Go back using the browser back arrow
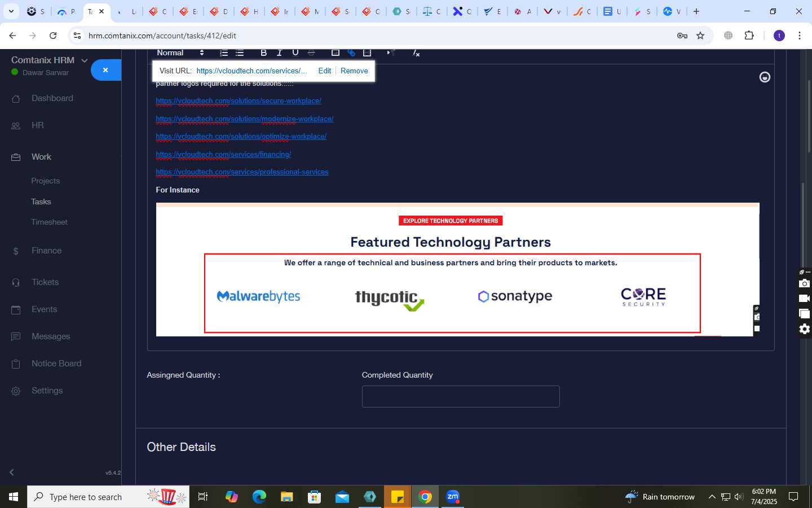This screenshot has height=508, width=812. coord(12,36)
